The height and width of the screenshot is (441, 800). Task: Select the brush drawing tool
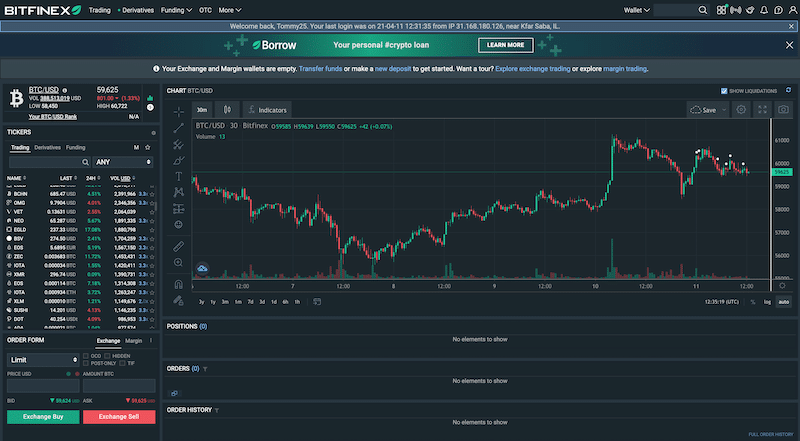[178, 160]
